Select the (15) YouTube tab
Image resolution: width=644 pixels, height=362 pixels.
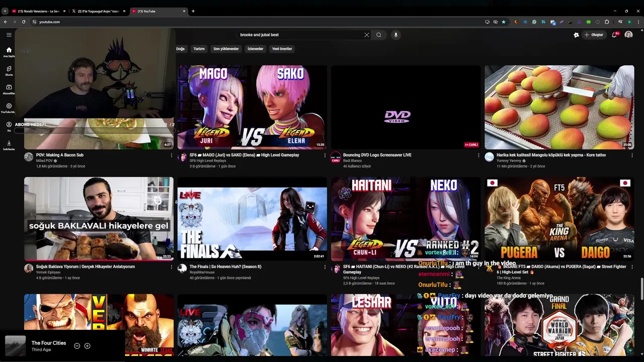[x=158, y=11]
